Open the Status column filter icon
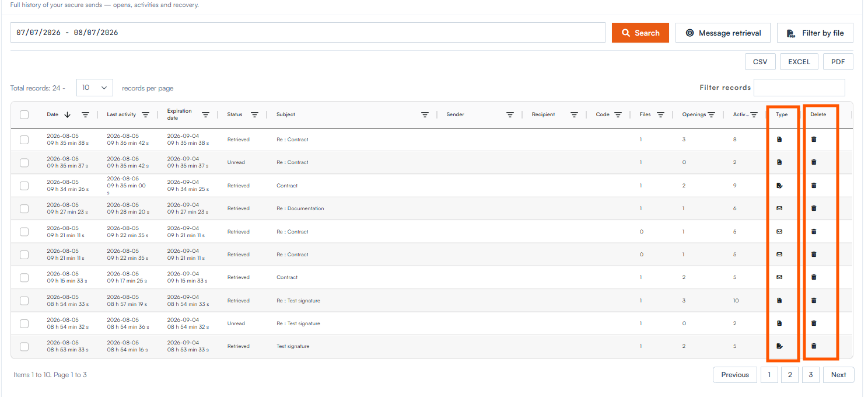Screen dimensions: 868x397 coord(254,115)
